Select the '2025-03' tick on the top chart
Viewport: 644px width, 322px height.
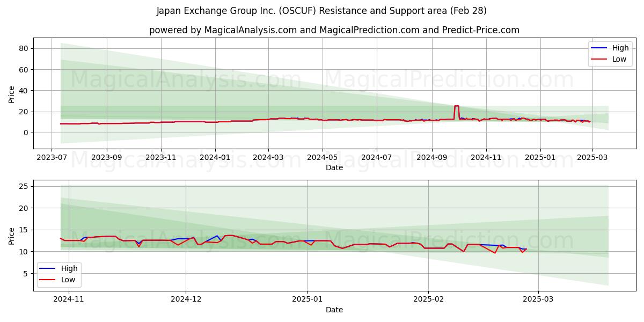[592, 158]
